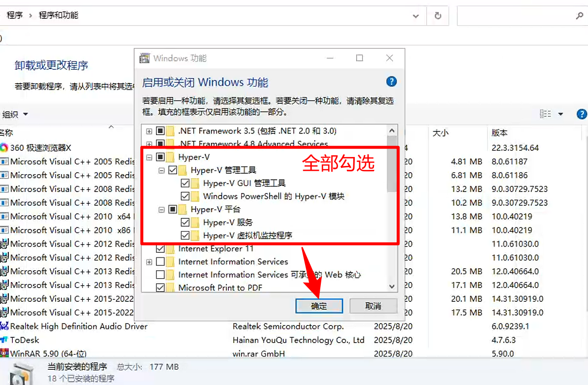588x385 pixels.
Task: Uncheck Hyper-V 服务 checkbox
Action: (x=185, y=223)
